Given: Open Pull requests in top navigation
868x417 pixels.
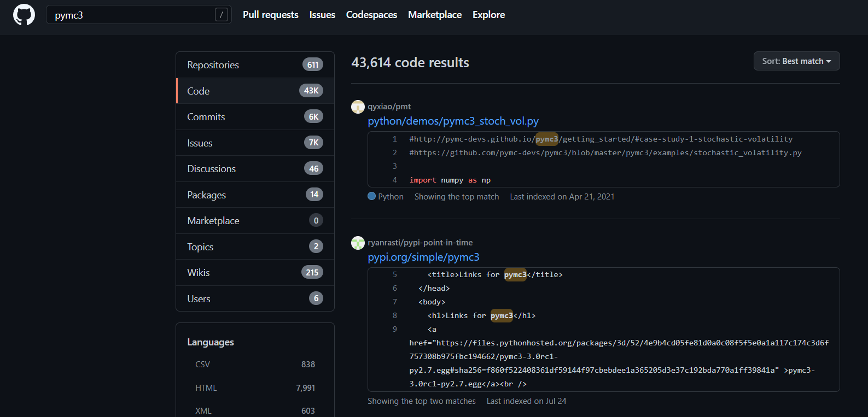Looking at the screenshot, I should (271, 15).
